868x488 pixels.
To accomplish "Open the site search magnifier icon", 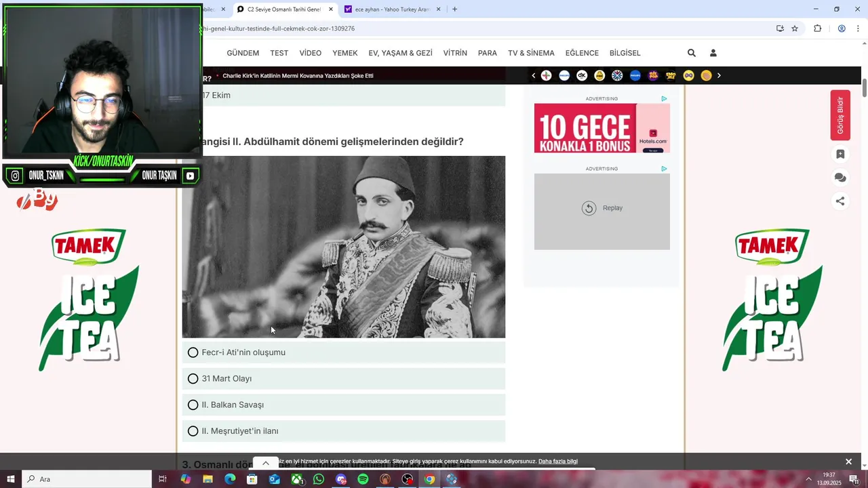I will 691,53.
